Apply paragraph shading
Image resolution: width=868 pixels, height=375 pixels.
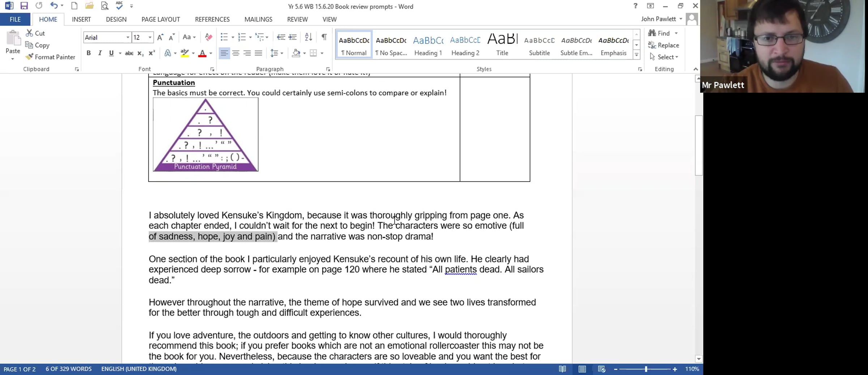(296, 54)
